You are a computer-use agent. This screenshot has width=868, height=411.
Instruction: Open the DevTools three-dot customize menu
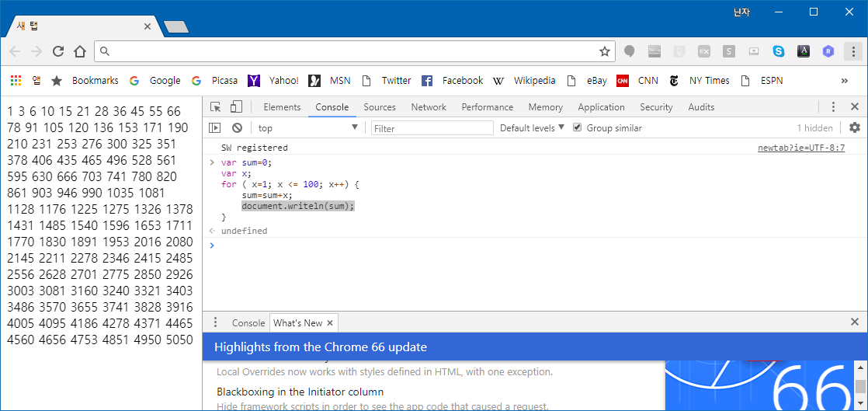point(833,107)
